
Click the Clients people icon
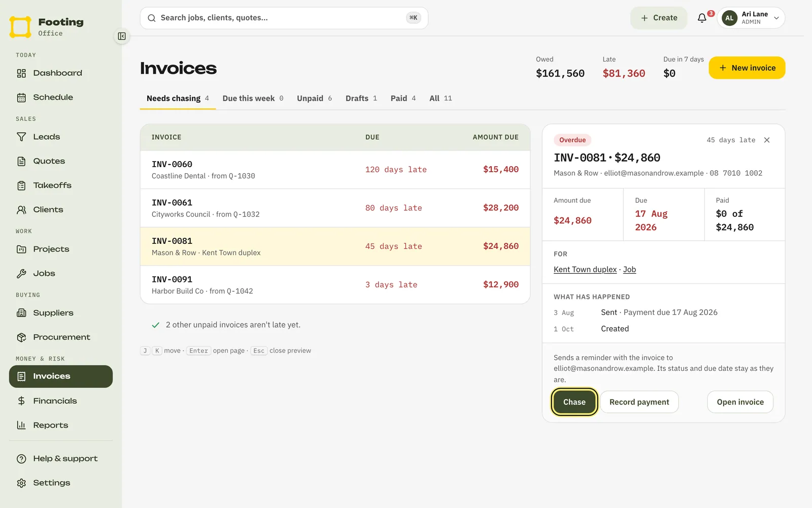21,210
